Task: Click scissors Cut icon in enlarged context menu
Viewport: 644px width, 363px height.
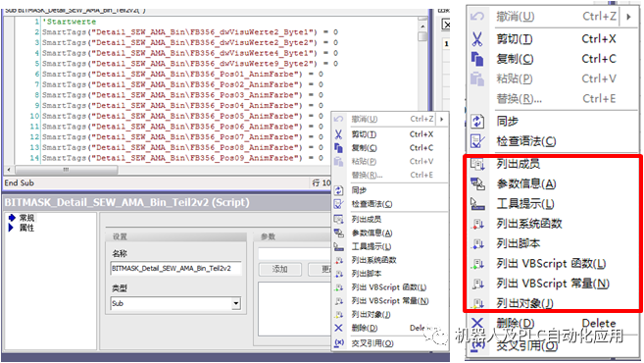Action: [x=476, y=39]
